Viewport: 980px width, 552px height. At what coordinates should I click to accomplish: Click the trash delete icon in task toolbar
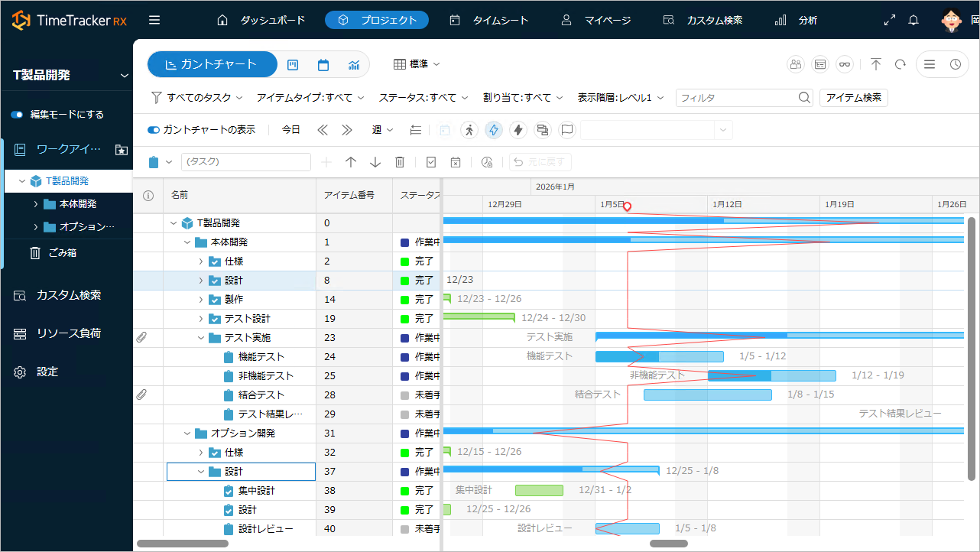(399, 162)
